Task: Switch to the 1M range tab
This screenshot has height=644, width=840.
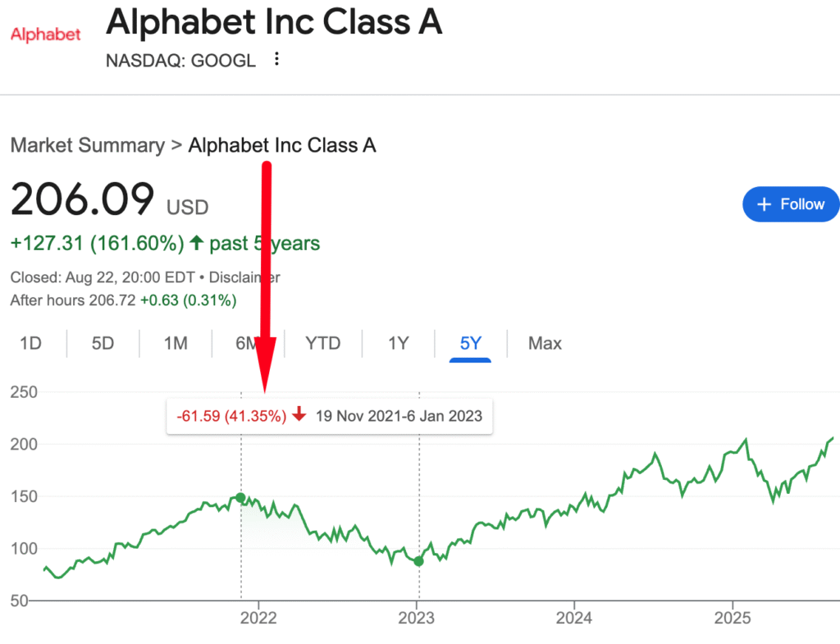Action: click(176, 343)
